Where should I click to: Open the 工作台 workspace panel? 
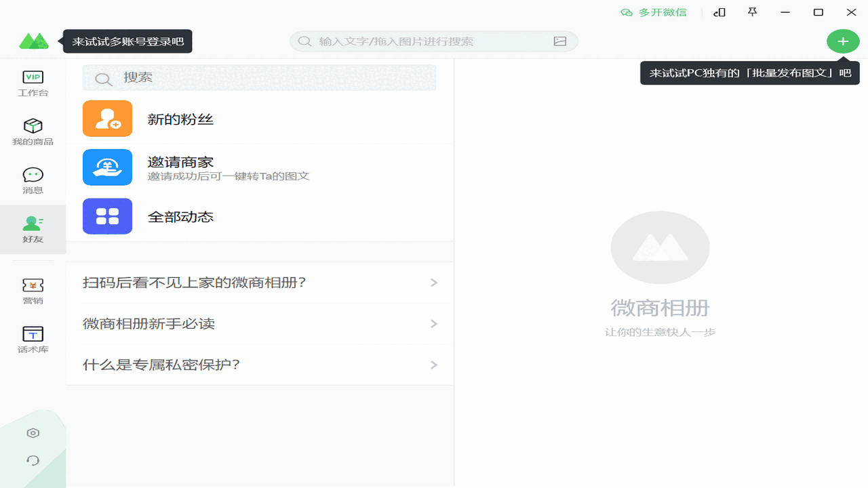click(x=32, y=83)
